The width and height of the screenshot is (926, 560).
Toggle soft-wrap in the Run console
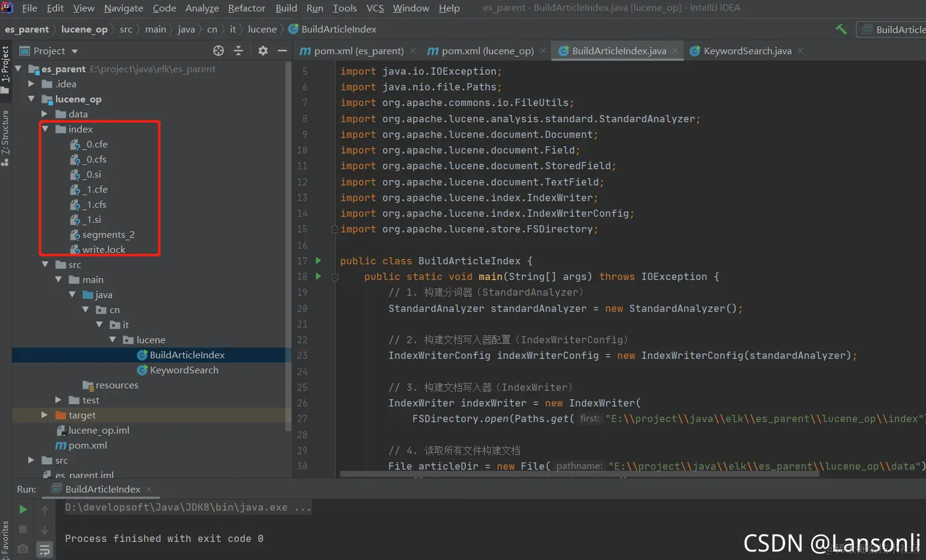pyautogui.click(x=45, y=549)
